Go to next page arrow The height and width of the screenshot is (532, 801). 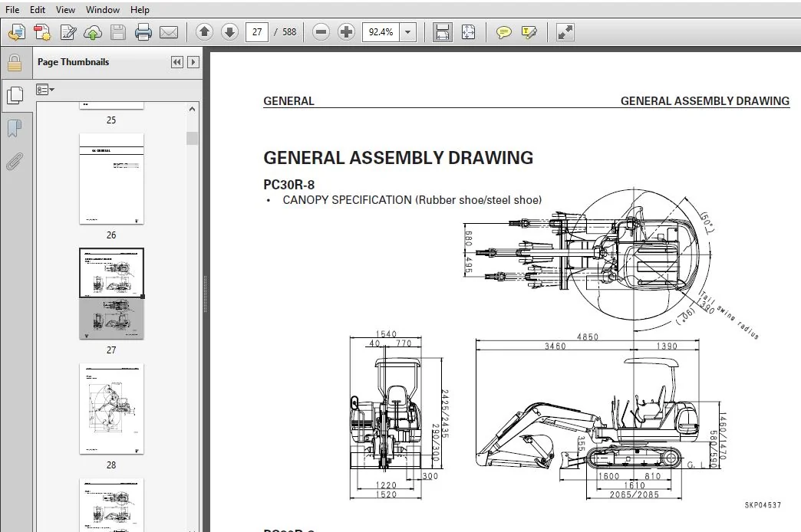pyautogui.click(x=230, y=32)
